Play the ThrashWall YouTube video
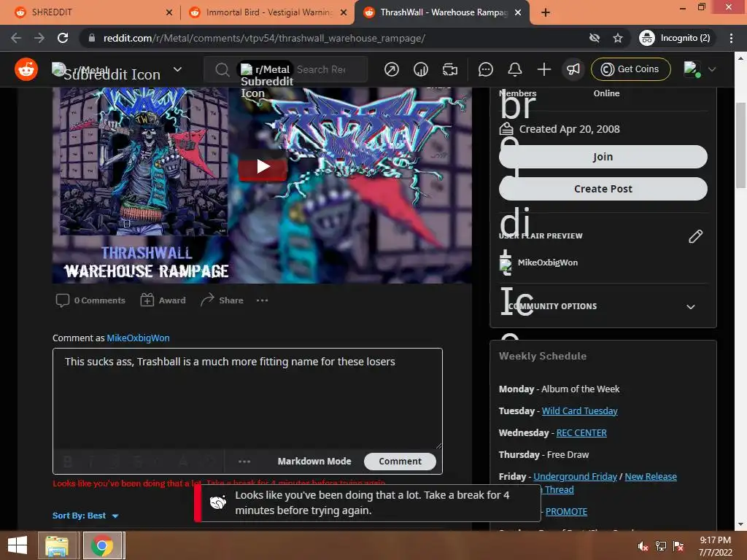Image resolution: width=747 pixels, height=560 pixels. click(263, 167)
